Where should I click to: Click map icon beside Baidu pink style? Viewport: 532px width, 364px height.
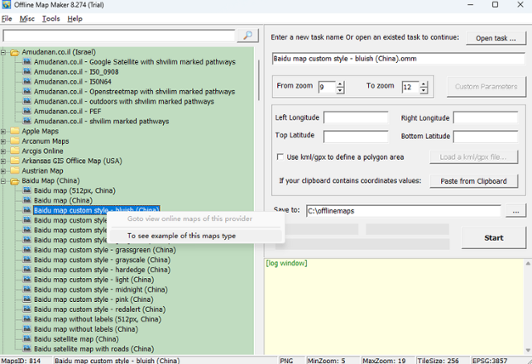(27, 299)
